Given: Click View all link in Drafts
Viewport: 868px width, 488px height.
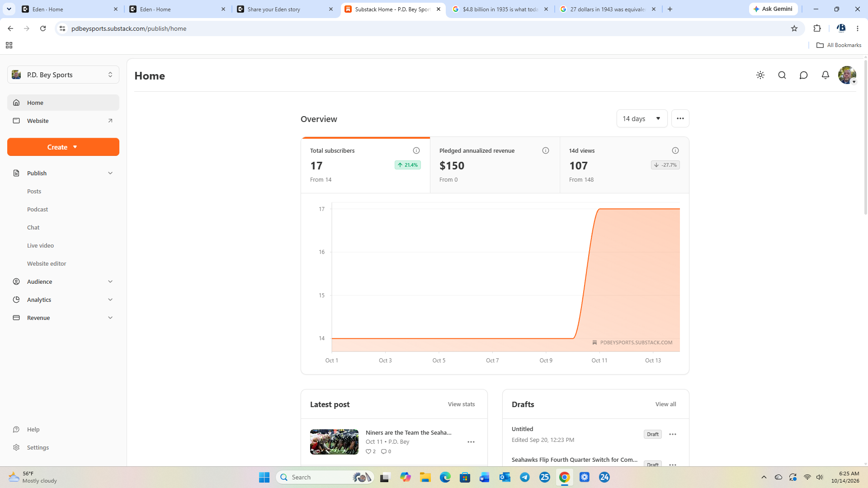Looking at the screenshot, I should [x=665, y=404].
